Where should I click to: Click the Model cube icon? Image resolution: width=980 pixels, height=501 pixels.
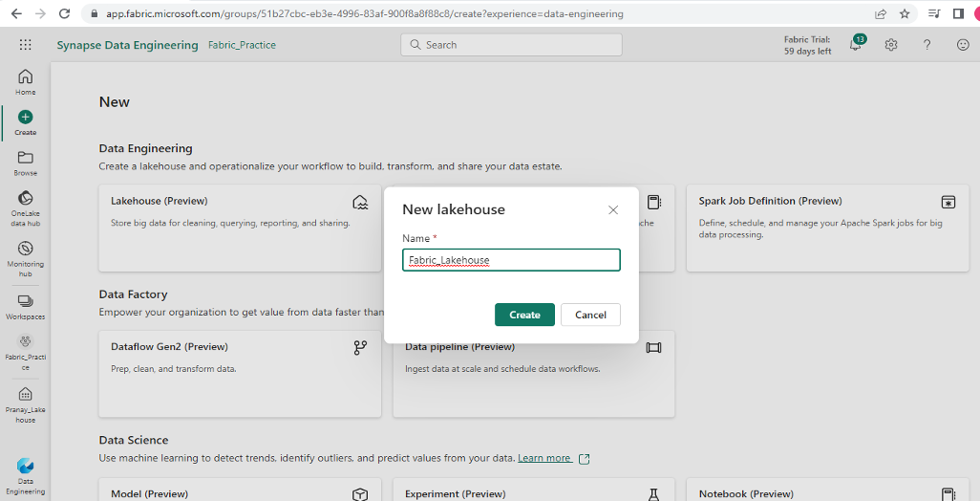pos(360,494)
